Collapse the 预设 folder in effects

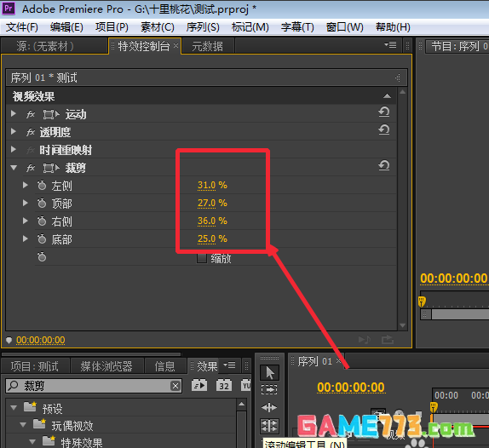click(14, 407)
